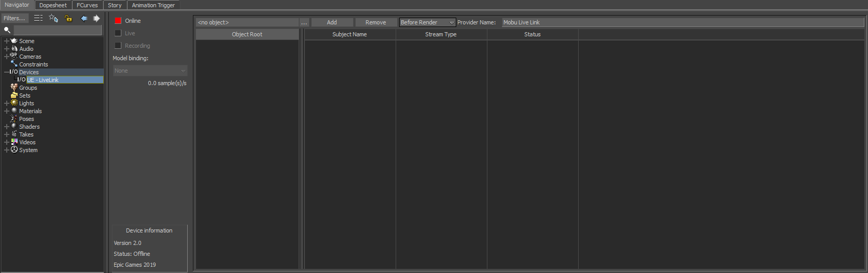Toggle the red Online device indicator
This screenshot has width=868, height=273.
[x=118, y=21]
